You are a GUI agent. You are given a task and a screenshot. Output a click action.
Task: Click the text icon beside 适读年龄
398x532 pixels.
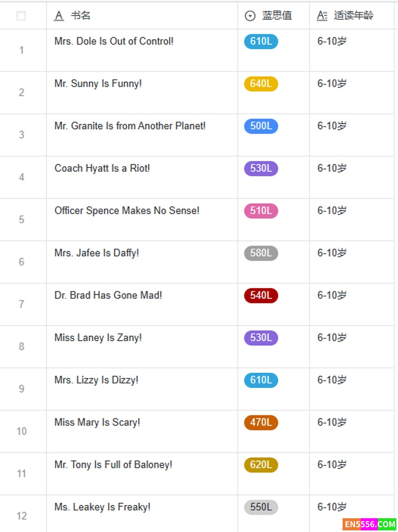click(322, 15)
